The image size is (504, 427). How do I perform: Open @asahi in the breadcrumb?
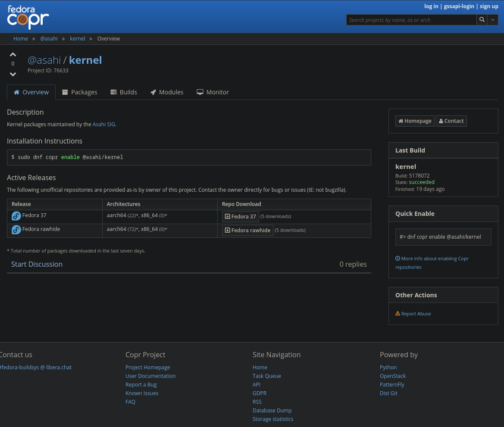(49, 38)
